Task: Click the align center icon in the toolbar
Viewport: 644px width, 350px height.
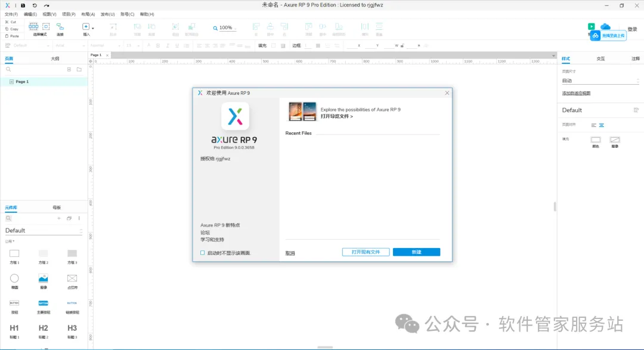Action: [270, 27]
